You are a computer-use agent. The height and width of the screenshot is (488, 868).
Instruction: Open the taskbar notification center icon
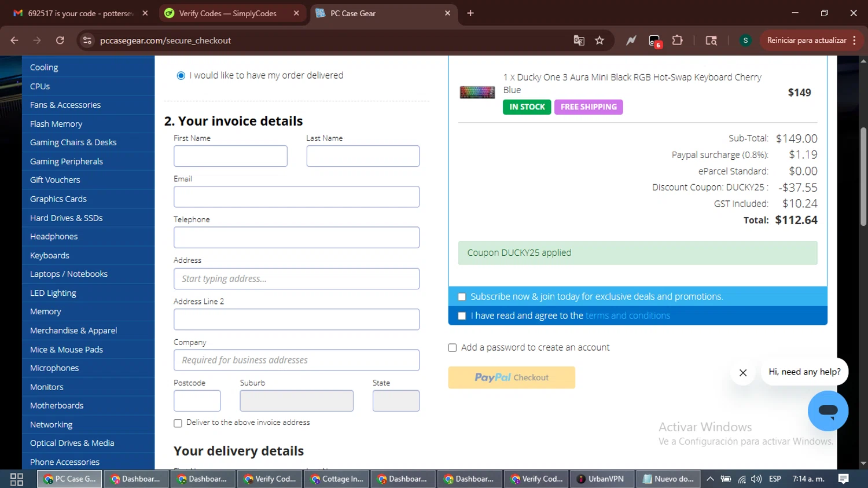tap(844, 479)
